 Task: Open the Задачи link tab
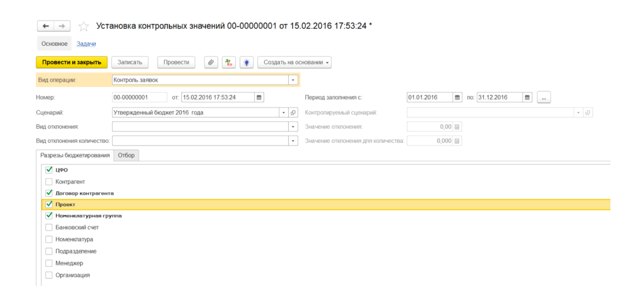pyautogui.click(x=86, y=44)
